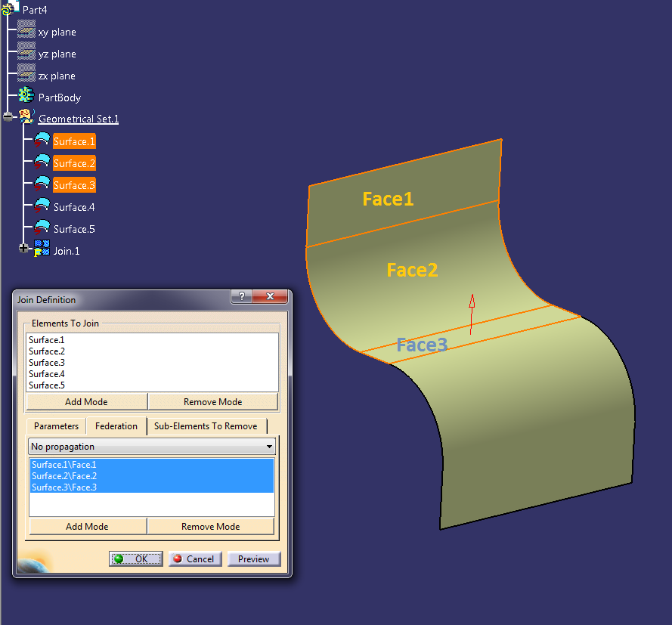Select the Surface.1 icon in the tree
The width and height of the screenshot is (672, 625).
click(x=42, y=139)
